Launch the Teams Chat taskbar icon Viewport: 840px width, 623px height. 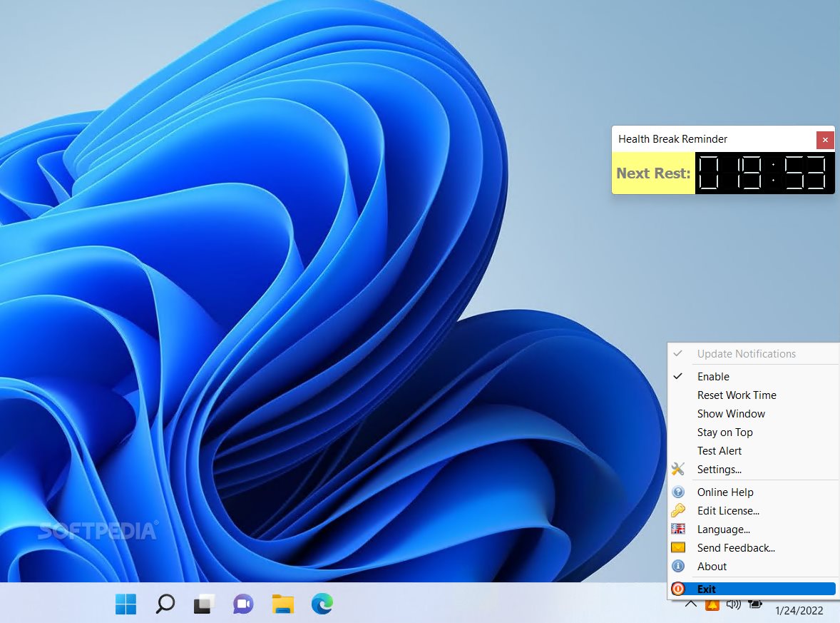pos(243,604)
